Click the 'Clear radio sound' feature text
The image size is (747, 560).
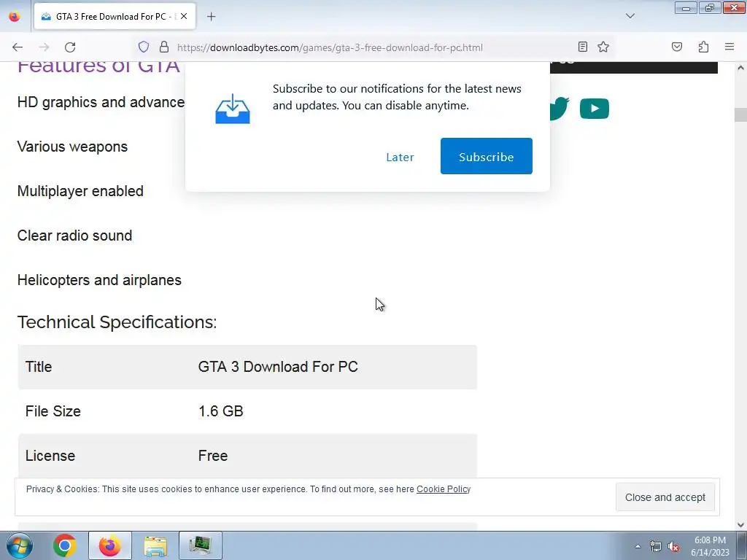point(74,236)
